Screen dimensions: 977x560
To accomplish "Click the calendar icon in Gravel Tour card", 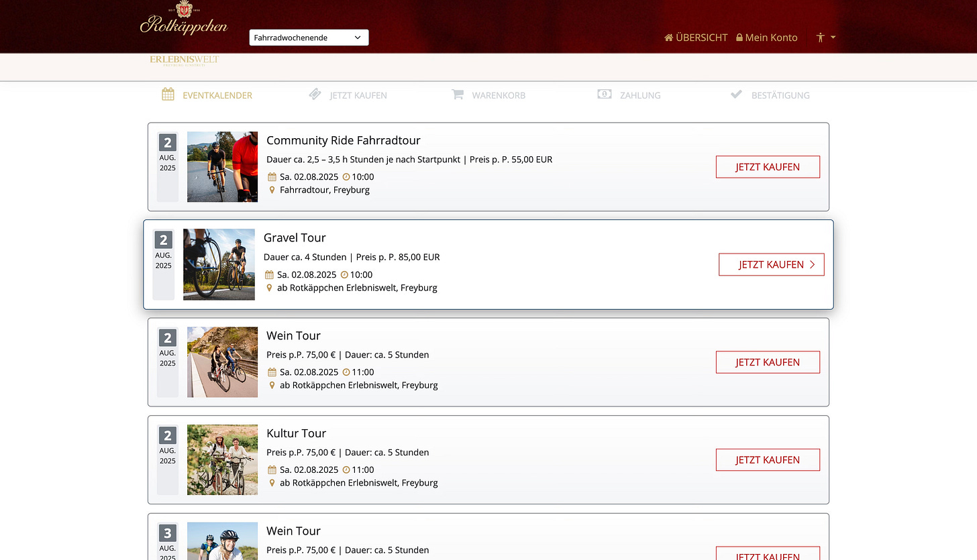I will (x=269, y=275).
